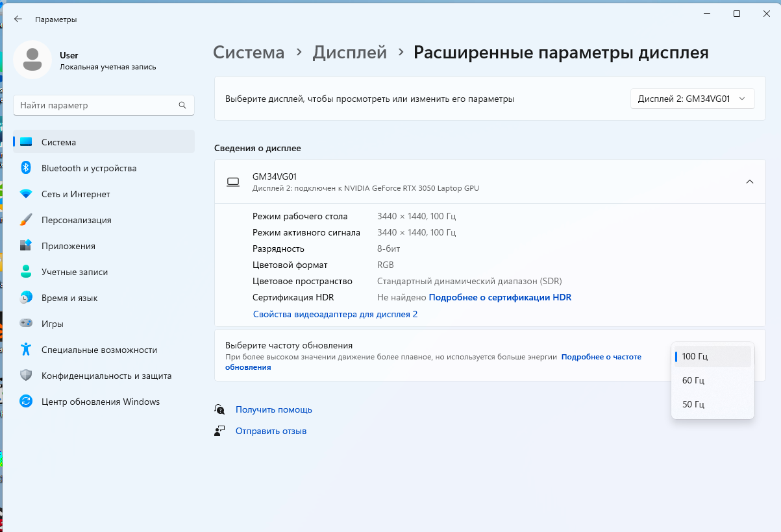Click the back arrow in Settings header

pos(18,19)
